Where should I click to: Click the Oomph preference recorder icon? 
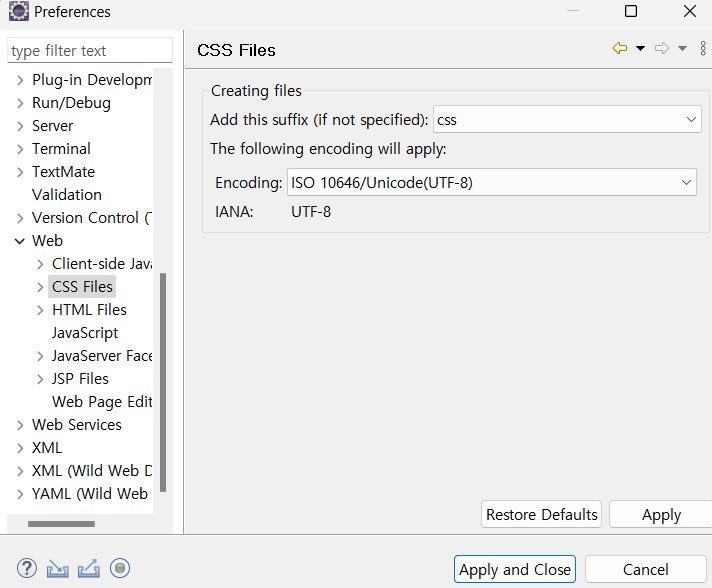tap(120, 568)
